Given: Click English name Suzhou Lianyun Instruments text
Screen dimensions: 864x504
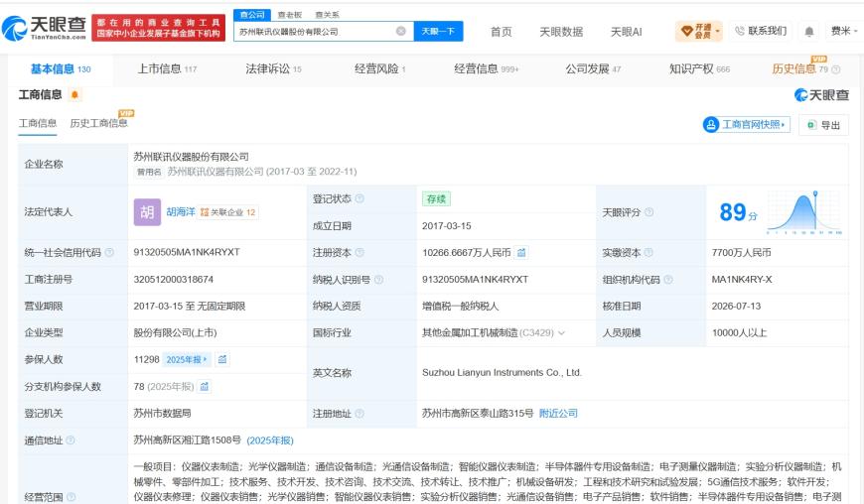Looking at the screenshot, I should 502,372.
